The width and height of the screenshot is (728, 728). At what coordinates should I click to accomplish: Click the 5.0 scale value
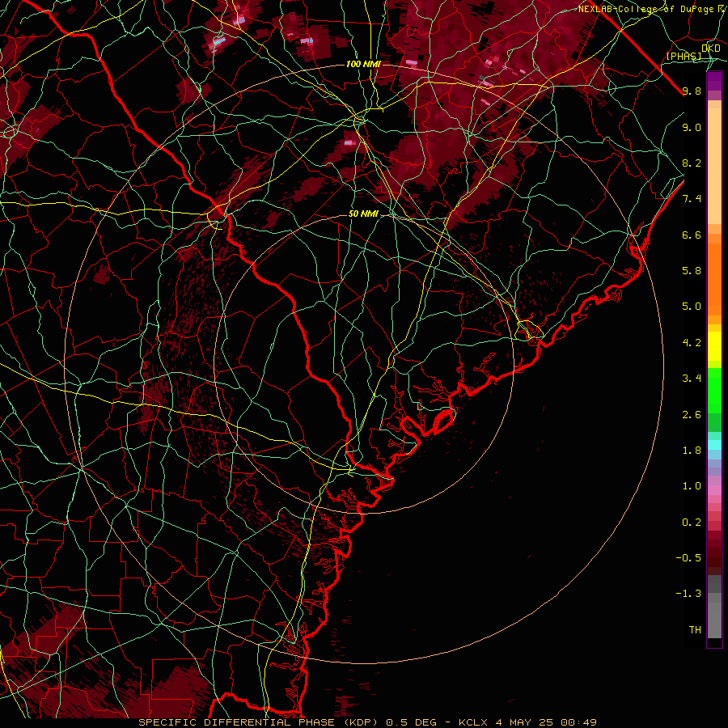click(x=692, y=307)
